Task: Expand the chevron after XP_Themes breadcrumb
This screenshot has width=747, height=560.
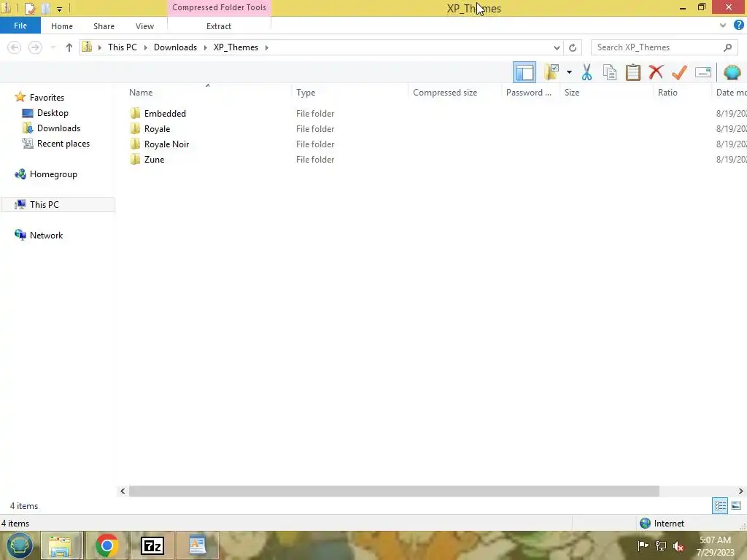Action: point(267,47)
